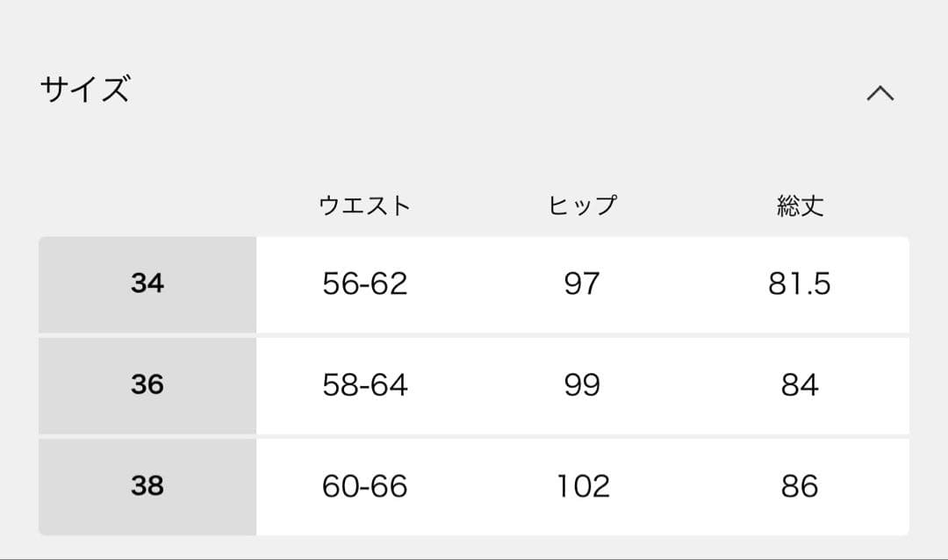Click the size 38 row header
948x560 pixels.
point(147,486)
